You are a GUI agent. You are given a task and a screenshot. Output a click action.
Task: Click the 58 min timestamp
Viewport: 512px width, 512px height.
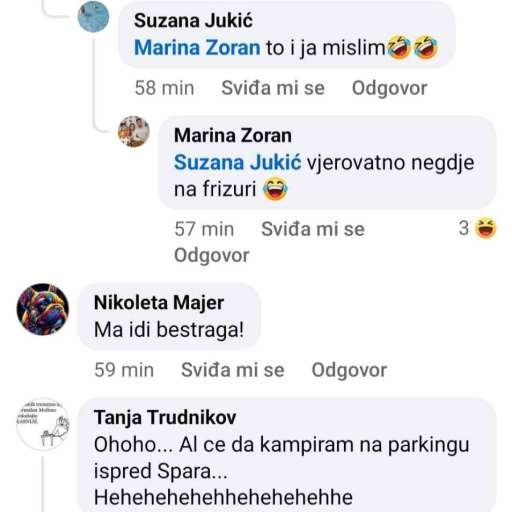164,88
